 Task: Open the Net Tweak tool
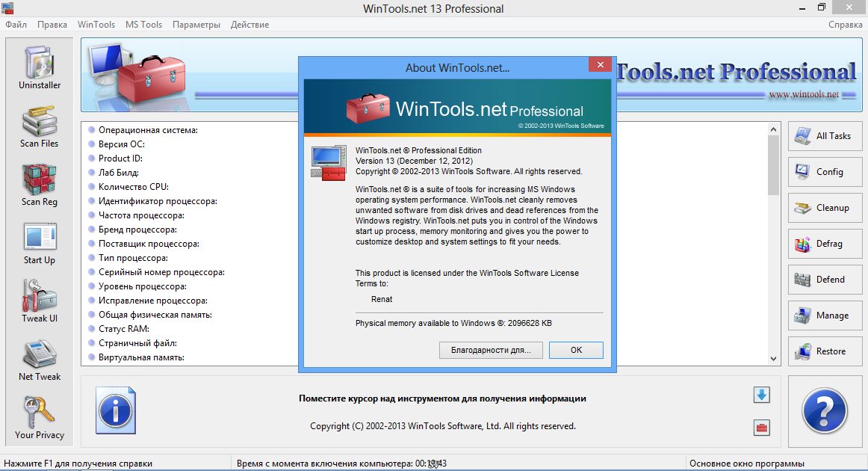(x=40, y=360)
